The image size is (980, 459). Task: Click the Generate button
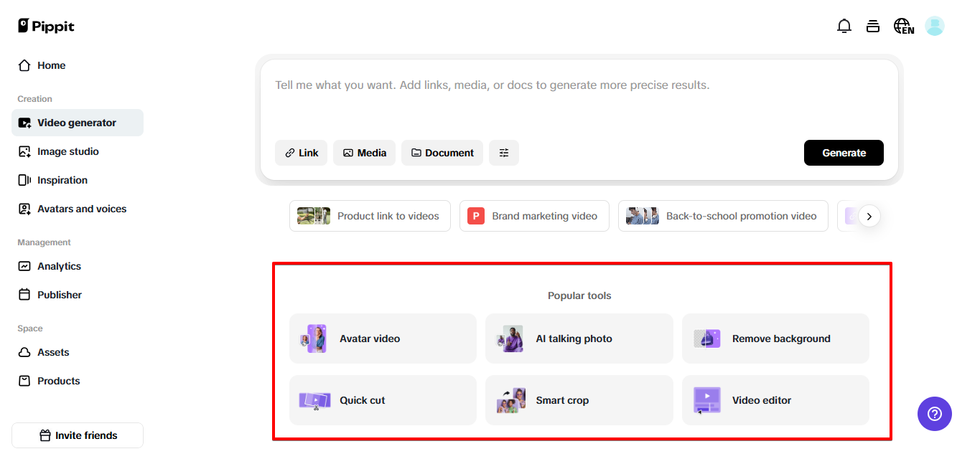844,153
